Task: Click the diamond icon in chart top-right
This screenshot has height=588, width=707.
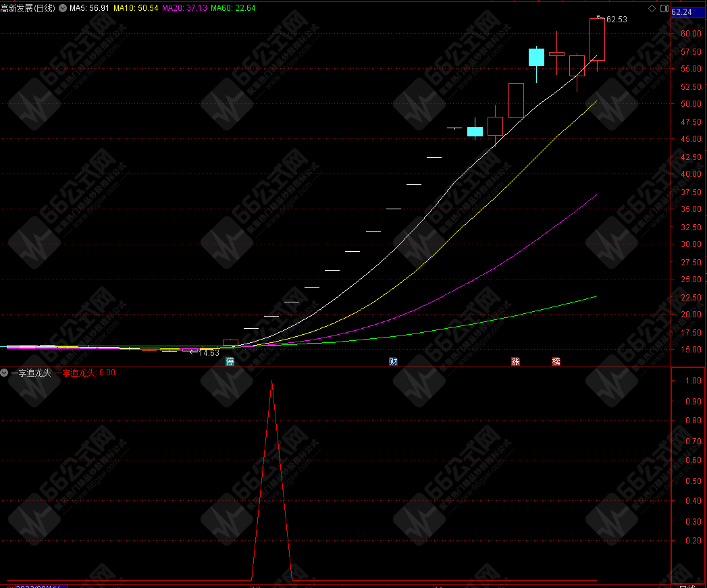Action: point(652,9)
